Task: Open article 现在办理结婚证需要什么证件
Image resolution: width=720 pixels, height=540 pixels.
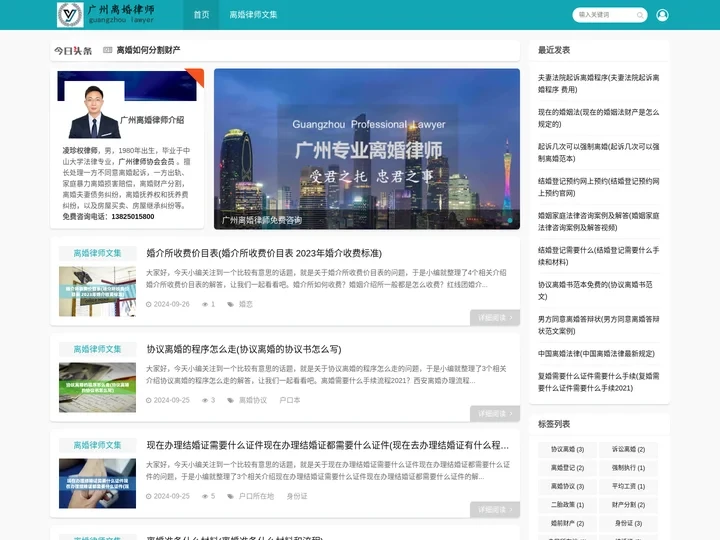Action: (327, 445)
